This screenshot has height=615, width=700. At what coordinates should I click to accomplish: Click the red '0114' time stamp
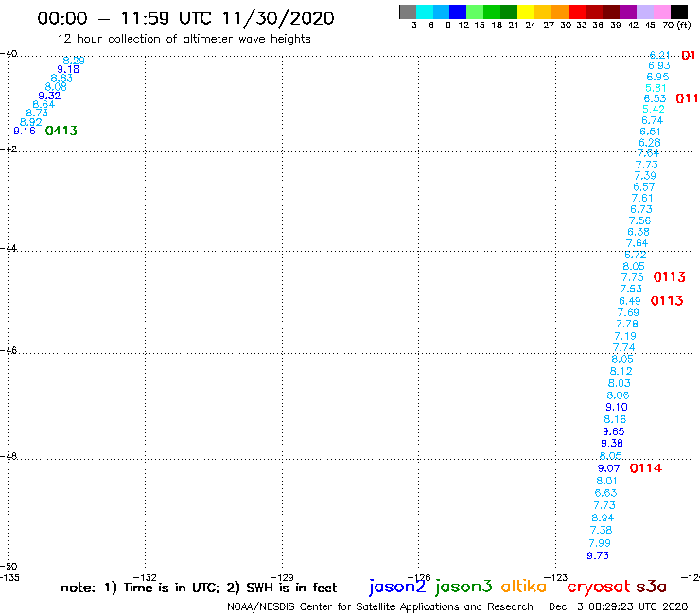point(645,468)
